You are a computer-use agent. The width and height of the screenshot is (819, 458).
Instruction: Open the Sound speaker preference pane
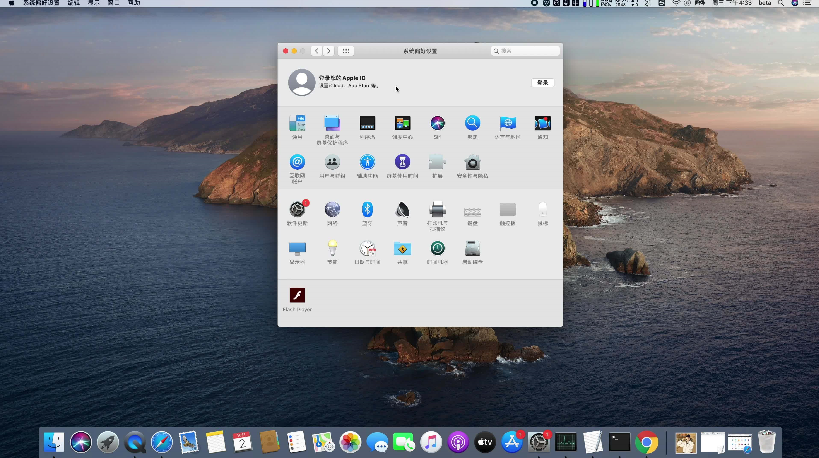click(x=402, y=210)
